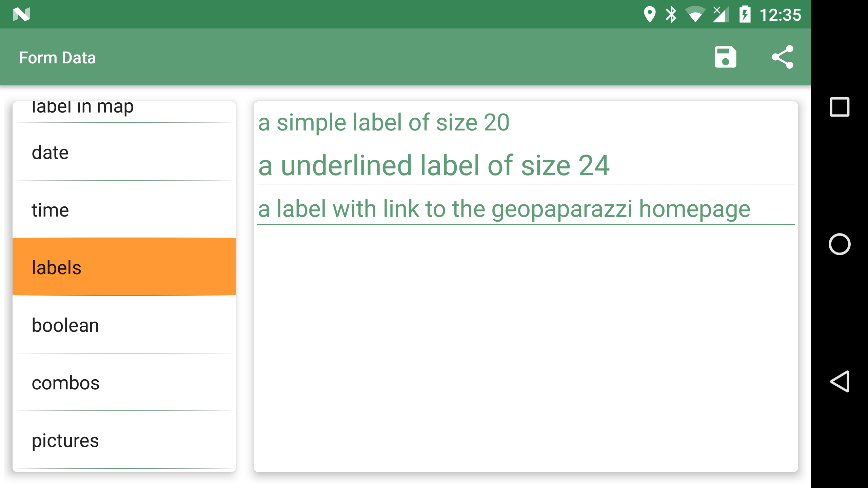
Task: Select the time section in the list
Action: point(124,210)
